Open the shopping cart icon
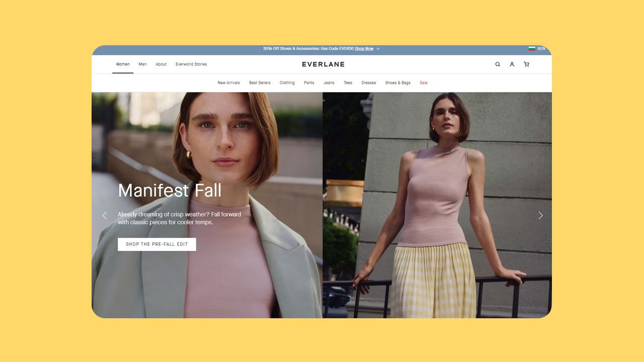 tap(526, 64)
